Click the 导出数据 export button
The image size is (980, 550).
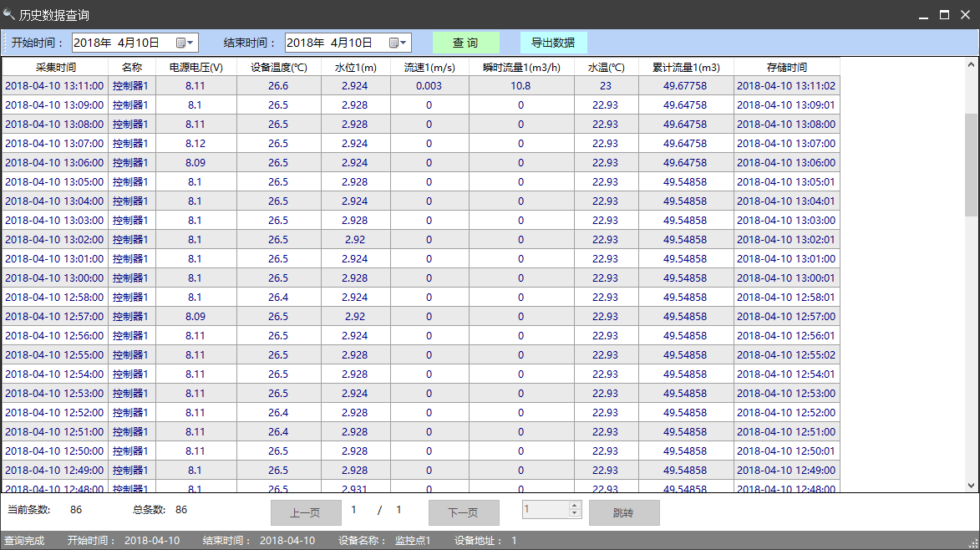[553, 43]
